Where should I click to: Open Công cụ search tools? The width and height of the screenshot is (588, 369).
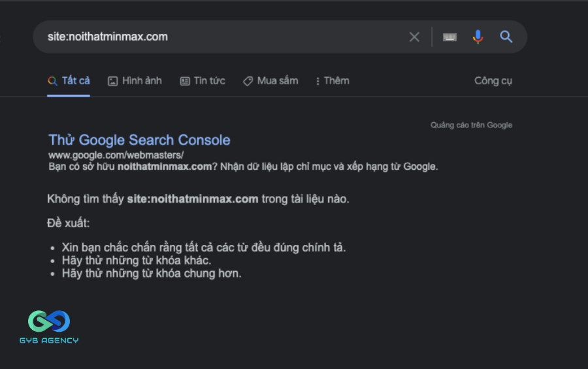pos(493,80)
